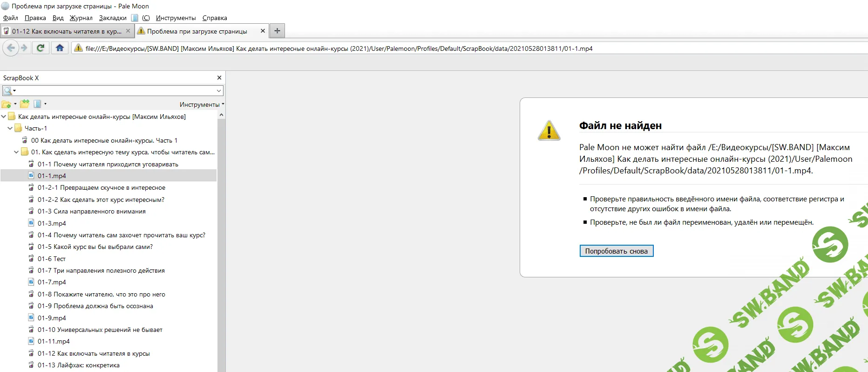
Task: Click the ScrapBook book icon in menu bar
Action: (135, 18)
